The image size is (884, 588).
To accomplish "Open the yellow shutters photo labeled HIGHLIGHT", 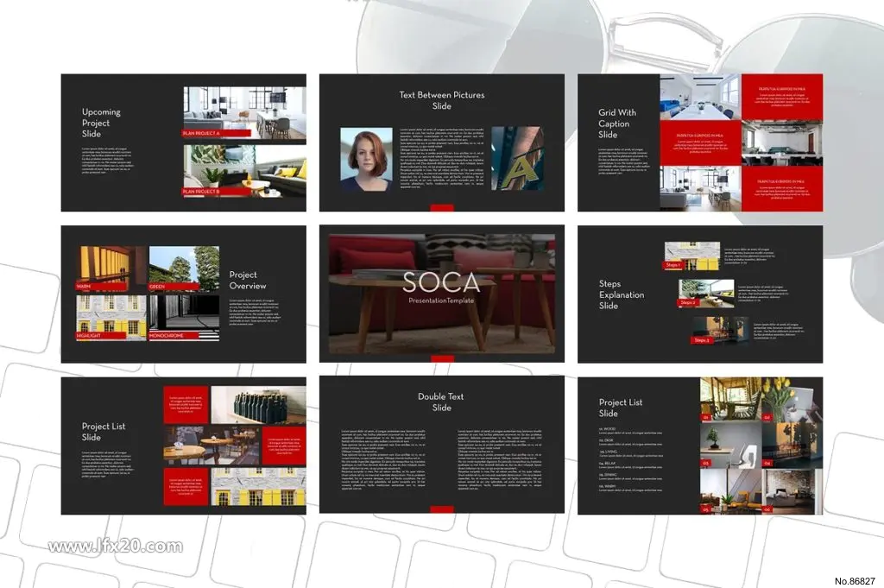I will pos(111,318).
